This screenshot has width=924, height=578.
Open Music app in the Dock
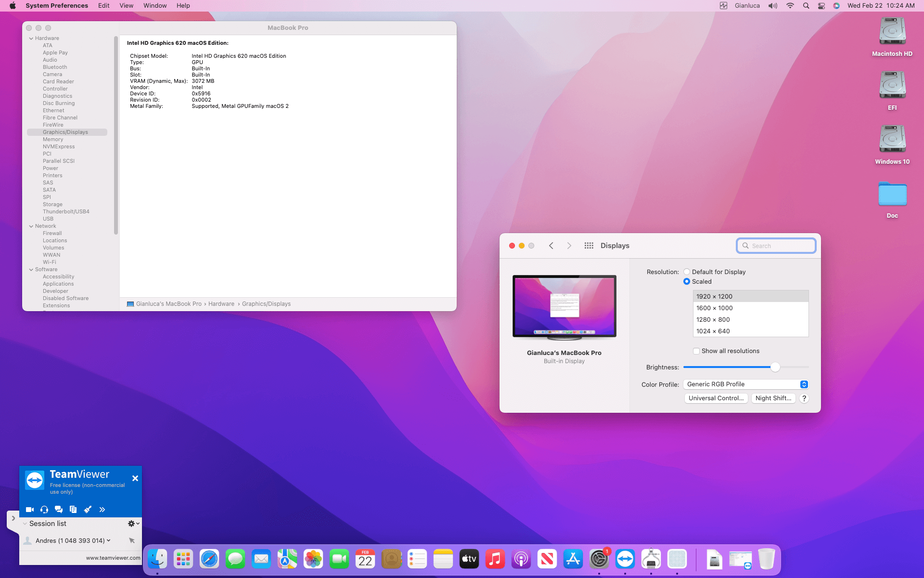click(495, 559)
